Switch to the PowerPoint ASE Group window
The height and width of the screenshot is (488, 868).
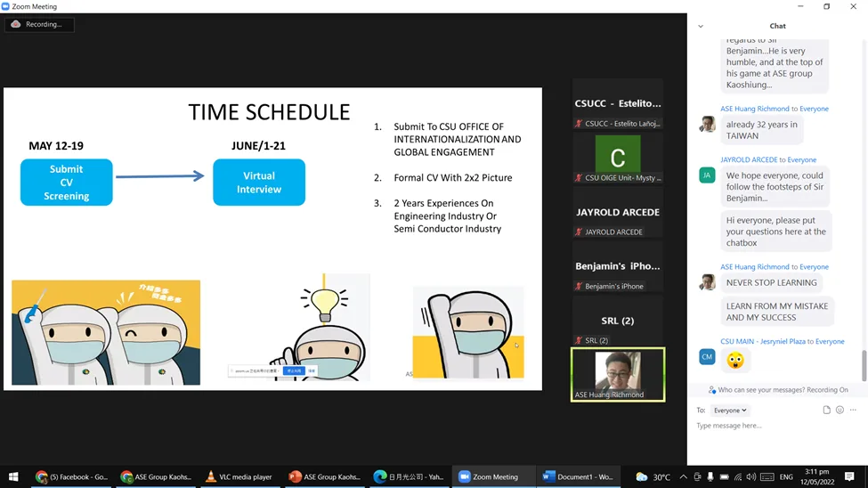pyautogui.click(x=325, y=477)
